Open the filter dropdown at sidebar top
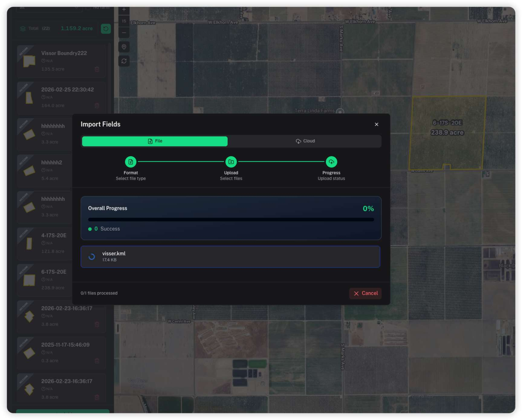The width and height of the screenshot is (522, 420). pos(48,8)
